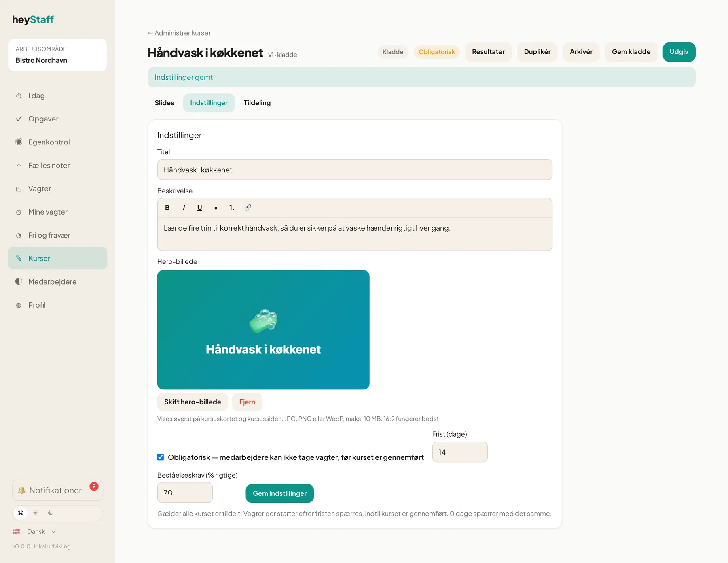The height and width of the screenshot is (563, 728).
Task: Open Resultater for the course
Action: pyautogui.click(x=488, y=52)
